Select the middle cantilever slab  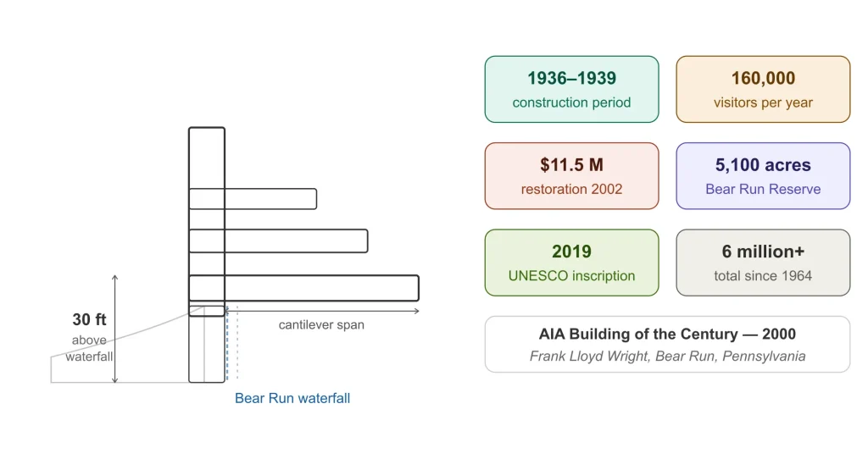tap(278, 241)
